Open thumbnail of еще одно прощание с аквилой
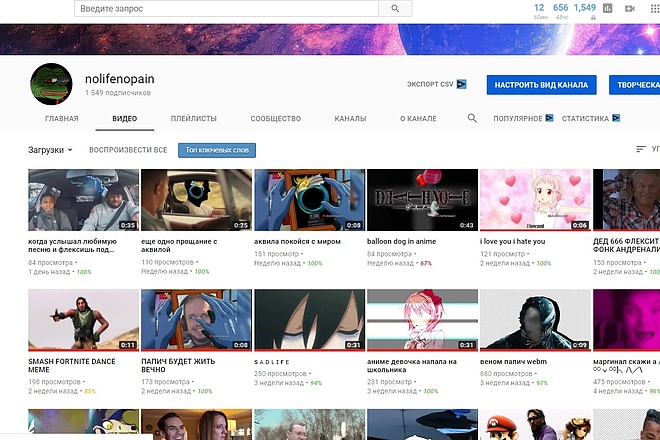This screenshot has width=660, height=440. (x=197, y=200)
